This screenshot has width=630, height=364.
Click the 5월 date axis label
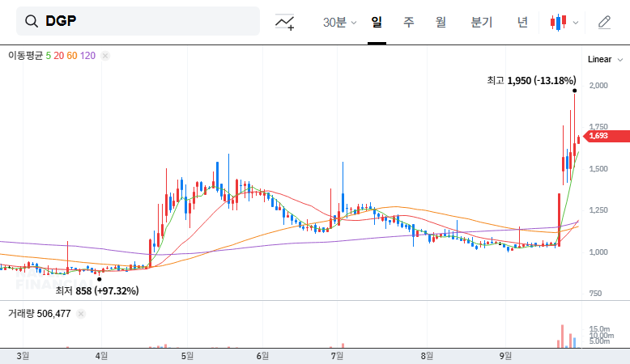187,356
